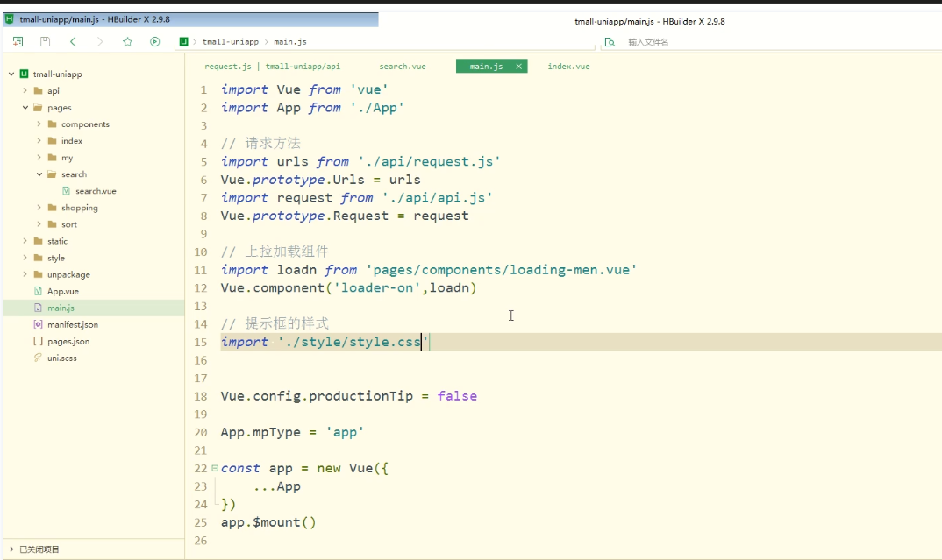Expand the closed projects section at the bottom

coord(11,549)
